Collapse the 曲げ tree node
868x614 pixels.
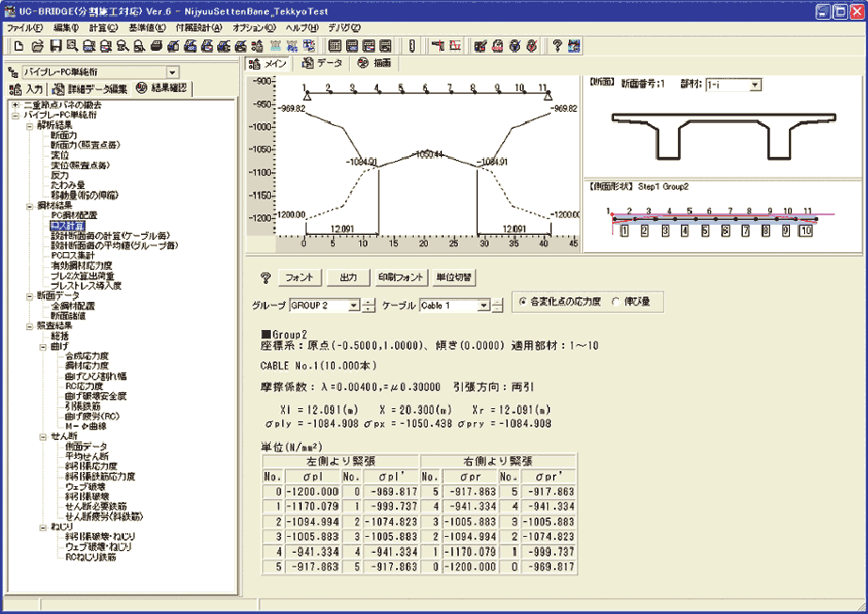[x=43, y=347]
